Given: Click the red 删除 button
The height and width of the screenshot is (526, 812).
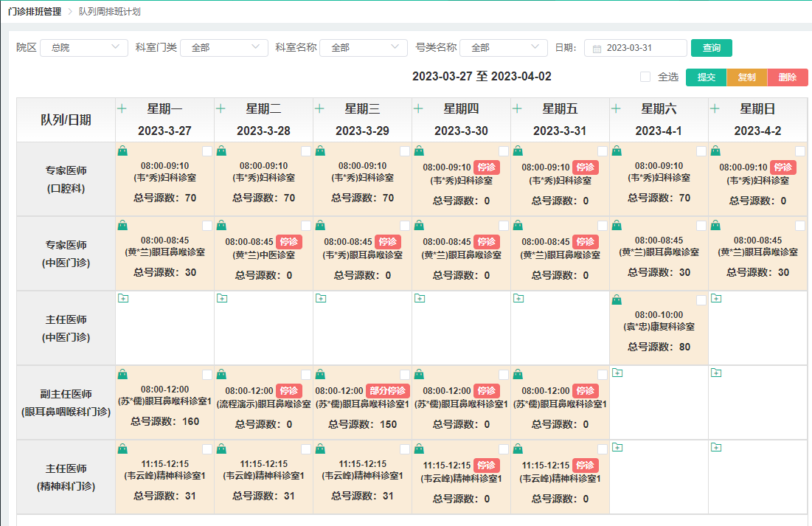Looking at the screenshot, I should [787, 77].
